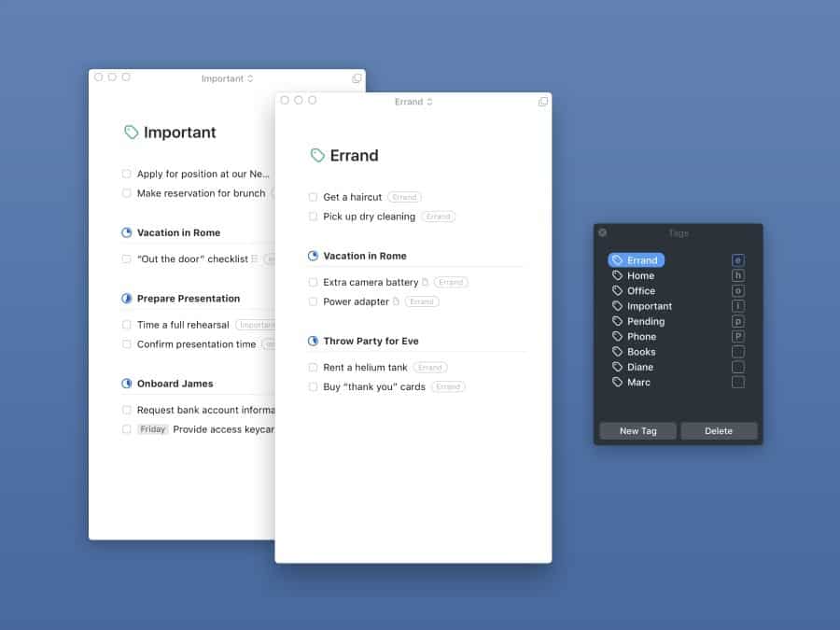Screen dimensions: 840x630
Task: Click the tag icon beside Important heading
Action: (x=132, y=133)
